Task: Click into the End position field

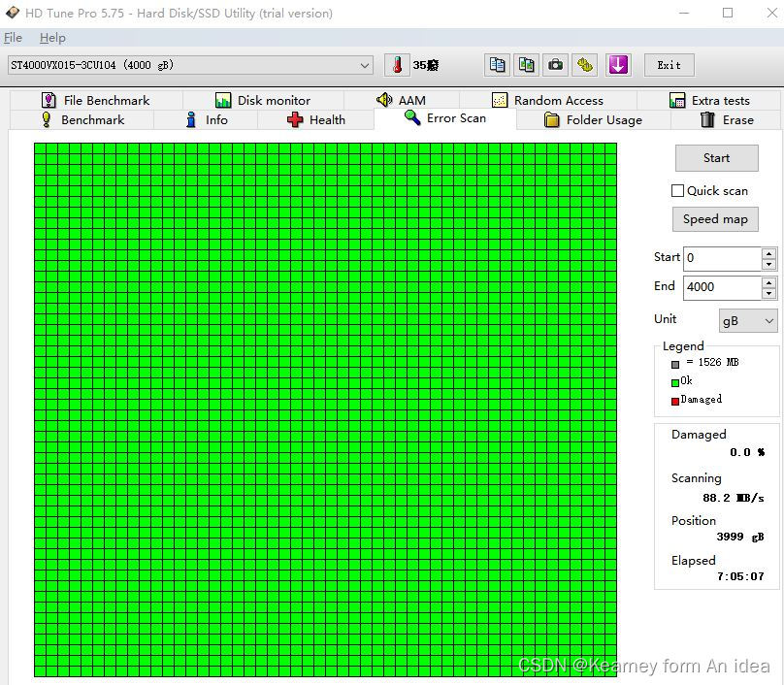Action: [x=722, y=287]
